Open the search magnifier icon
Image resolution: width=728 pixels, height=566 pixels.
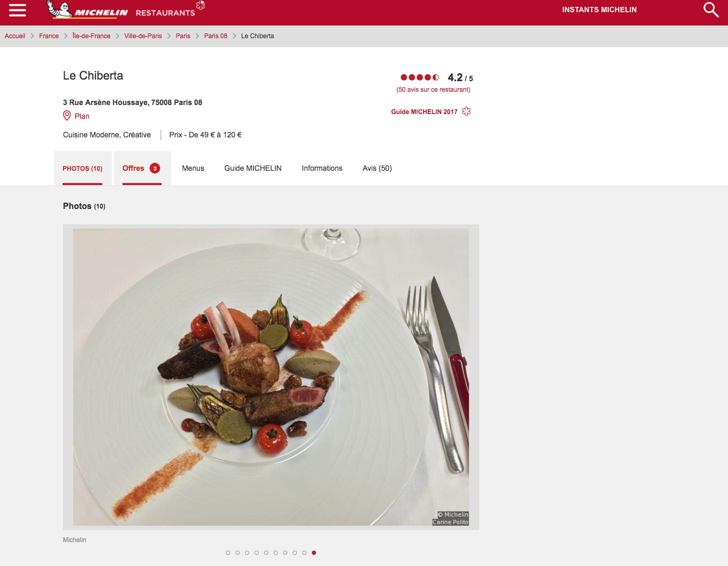click(x=711, y=10)
